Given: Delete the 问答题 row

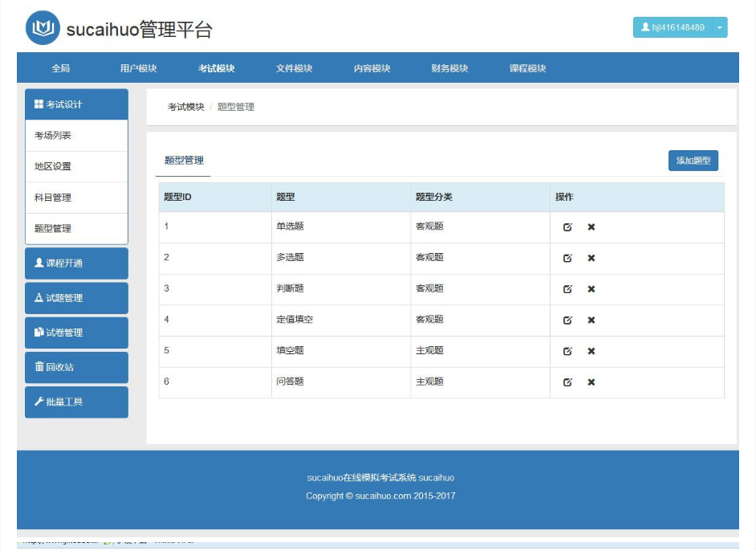Looking at the screenshot, I should coord(591,382).
